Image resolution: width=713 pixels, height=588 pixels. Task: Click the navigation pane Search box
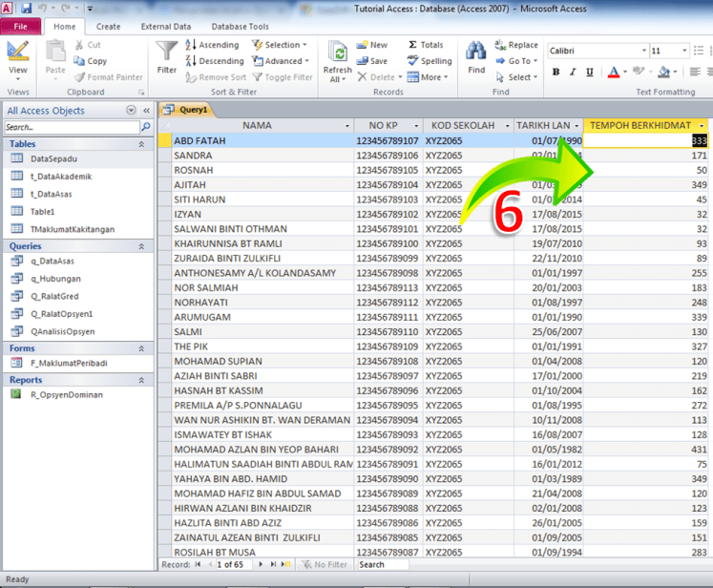[x=71, y=127]
